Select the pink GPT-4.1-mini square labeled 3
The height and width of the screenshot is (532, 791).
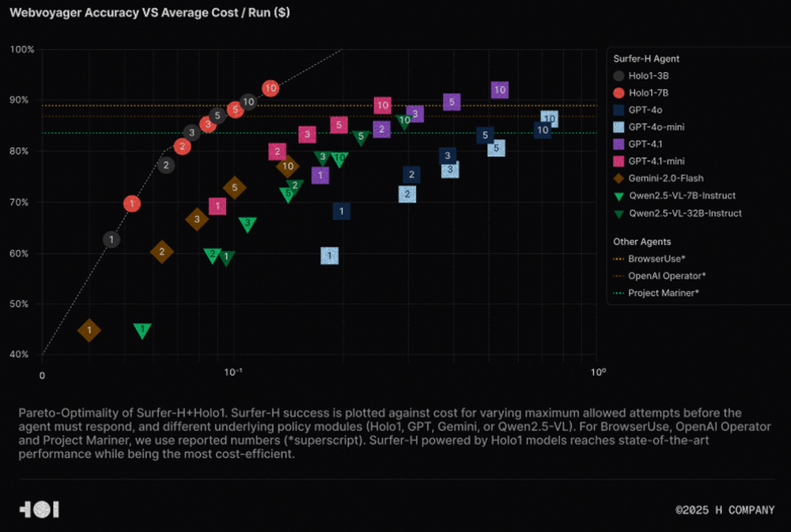[307, 134]
